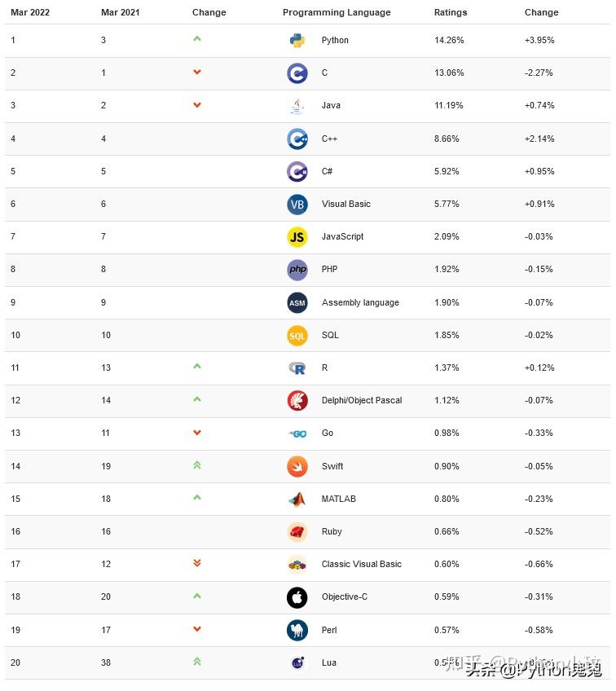
Task: Click the Go gopher logo icon
Action: pyautogui.click(x=297, y=434)
